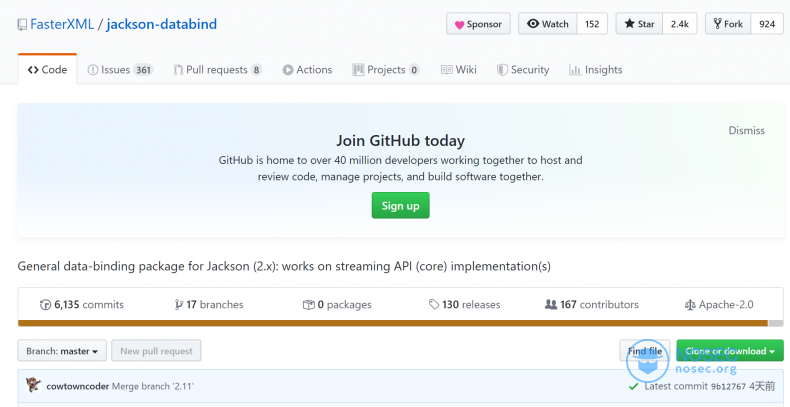Screen dimensions: 790x407
Task: Click the Wiki tab book icon
Action: tap(446, 70)
